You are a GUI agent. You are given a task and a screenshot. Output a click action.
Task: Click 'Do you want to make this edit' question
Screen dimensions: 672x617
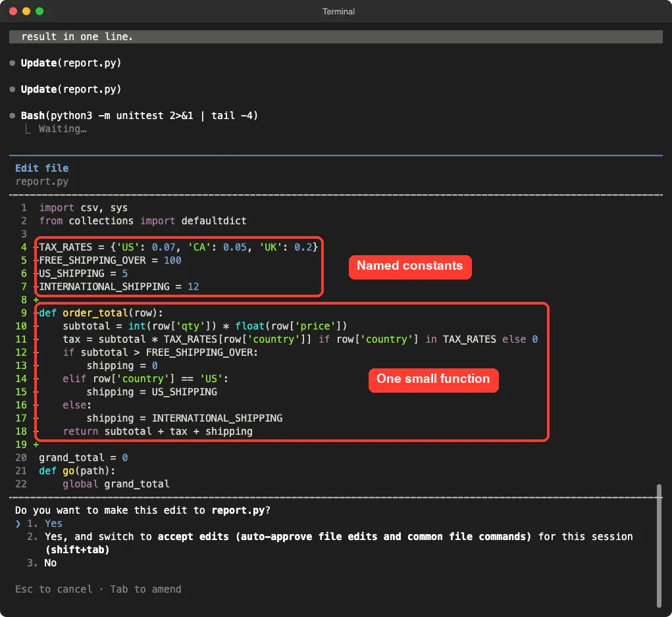(143, 510)
